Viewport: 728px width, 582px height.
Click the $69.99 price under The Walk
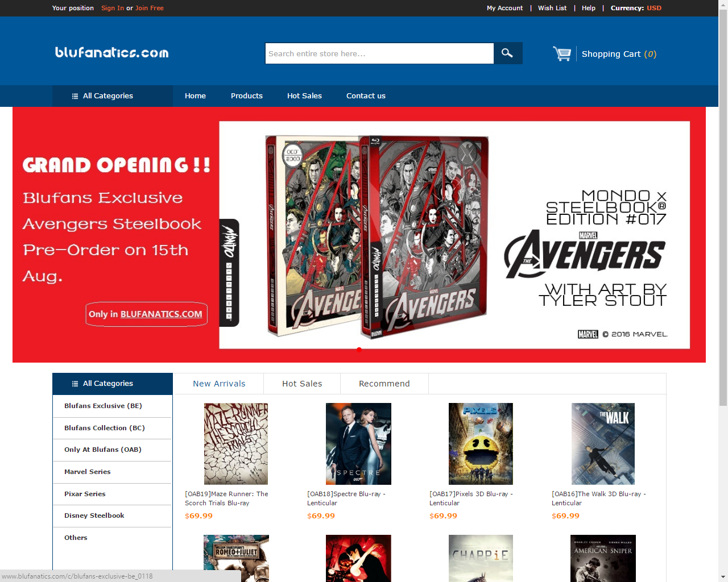click(x=565, y=516)
